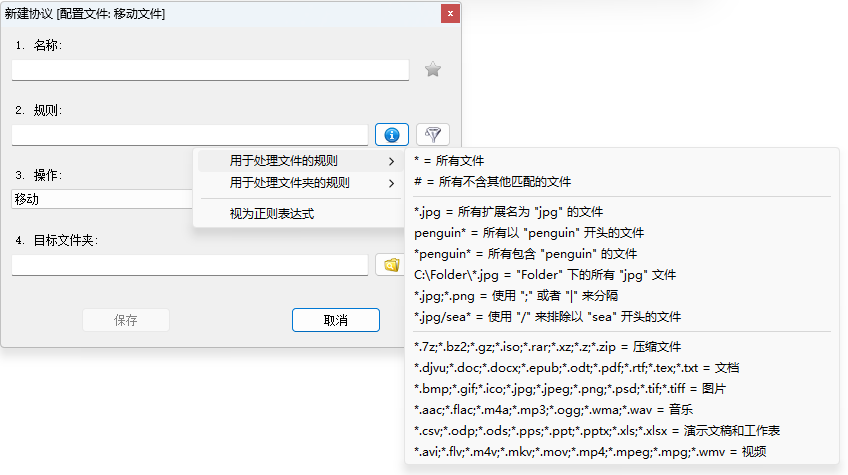The image size is (848, 475).
Task: Click the 名称 text input field
Action: tap(210, 70)
